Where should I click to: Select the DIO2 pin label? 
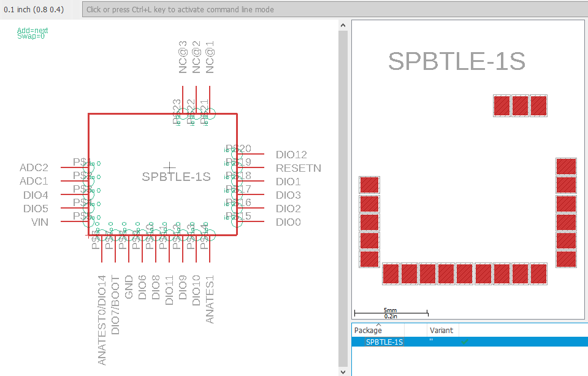288,209
